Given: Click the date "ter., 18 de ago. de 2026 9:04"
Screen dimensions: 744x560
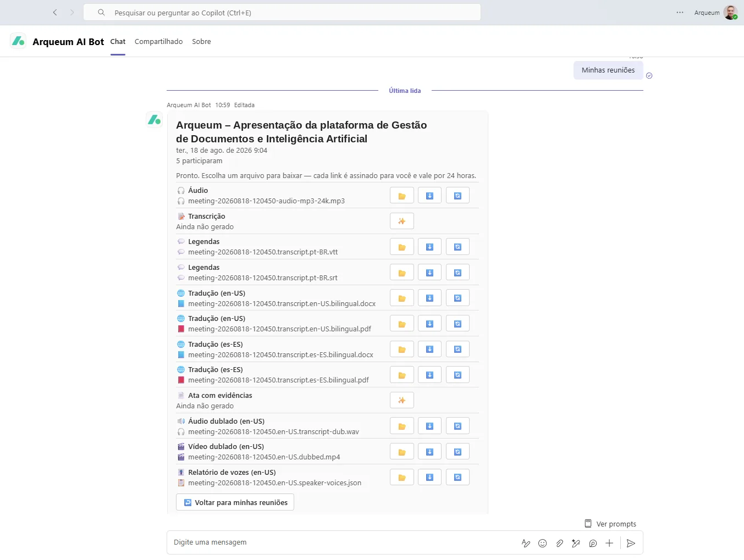Looking at the screenshot, I should coord(222,150).
